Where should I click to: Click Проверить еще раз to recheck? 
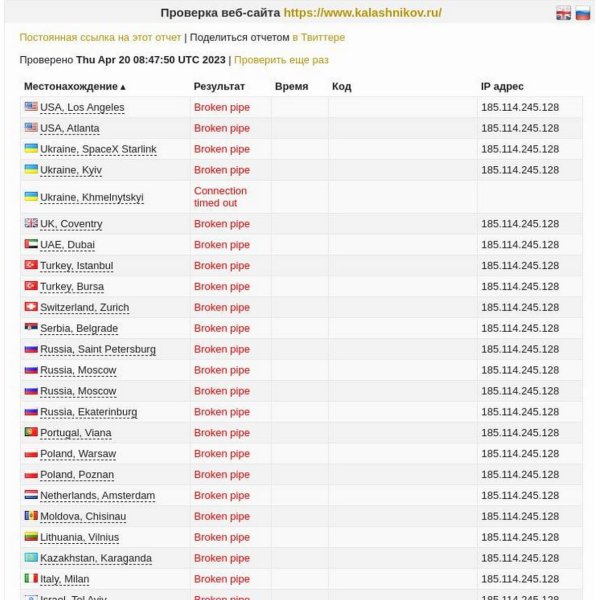coord(281,60)
